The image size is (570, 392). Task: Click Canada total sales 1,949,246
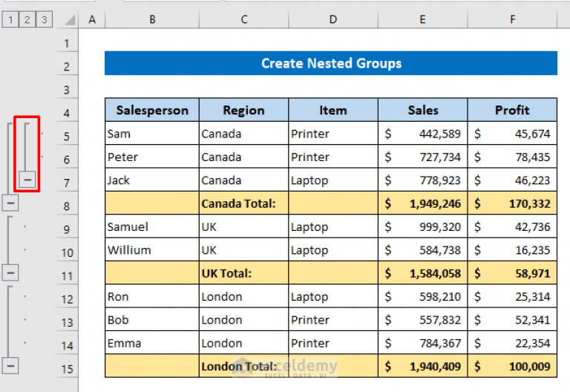pos(423,203)
